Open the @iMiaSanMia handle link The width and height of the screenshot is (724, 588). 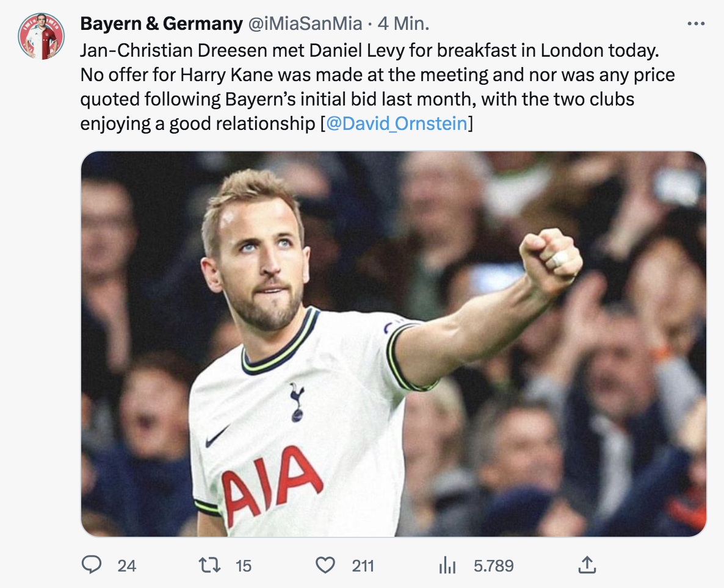pos(305,24)
